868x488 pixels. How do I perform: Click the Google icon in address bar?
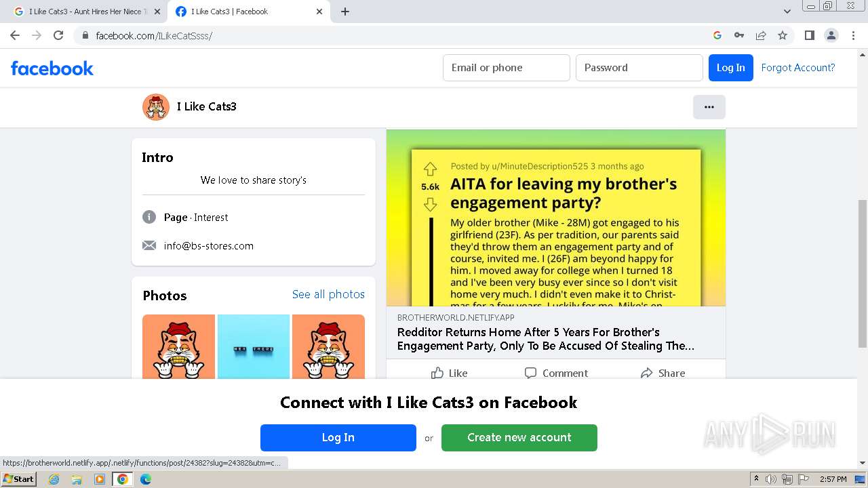click(x=717, y=35)
